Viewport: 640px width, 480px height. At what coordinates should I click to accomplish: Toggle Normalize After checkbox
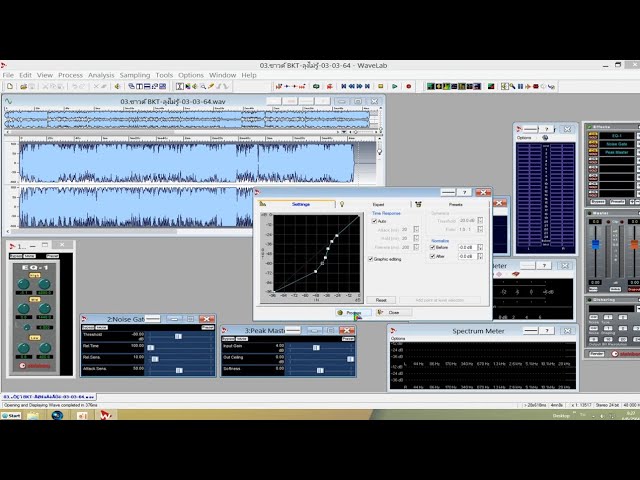[x=432, y=256]
